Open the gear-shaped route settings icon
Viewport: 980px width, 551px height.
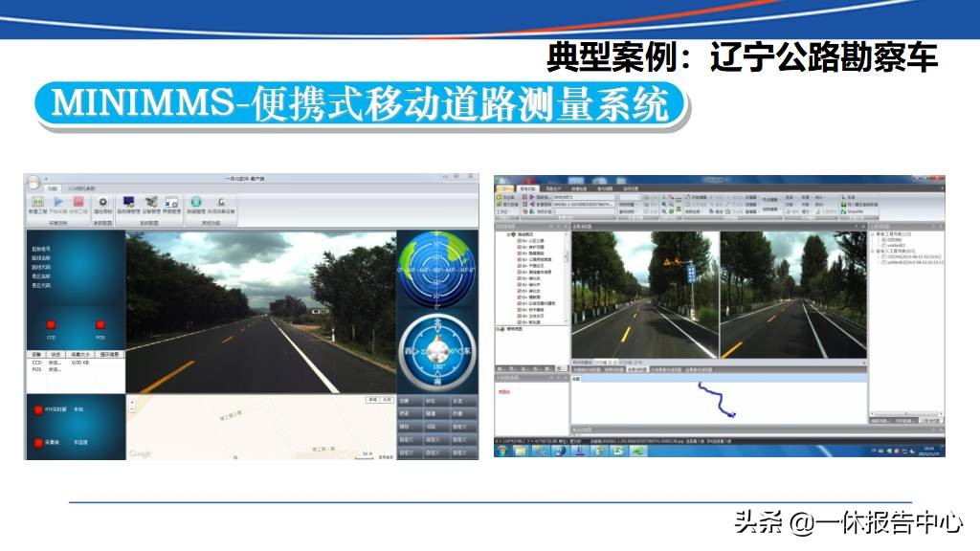coord(102,201)
